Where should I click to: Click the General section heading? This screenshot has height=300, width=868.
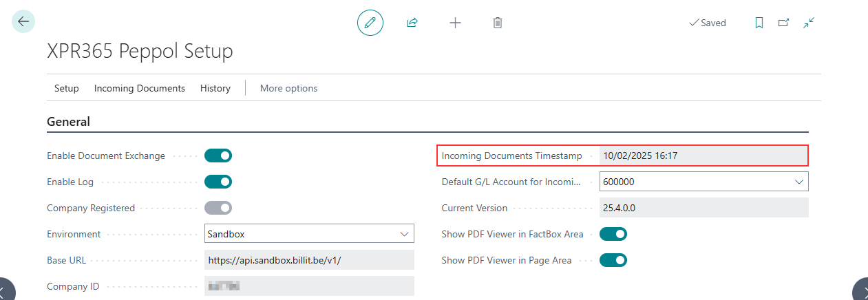click(x=68, y=121)
